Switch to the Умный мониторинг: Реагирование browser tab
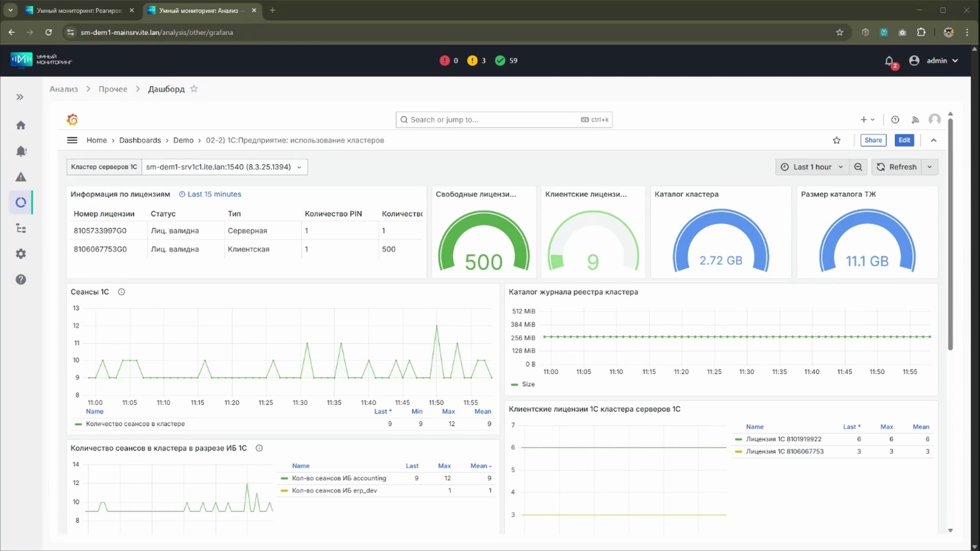The image size is (980, 551). [x=80, y=10]
